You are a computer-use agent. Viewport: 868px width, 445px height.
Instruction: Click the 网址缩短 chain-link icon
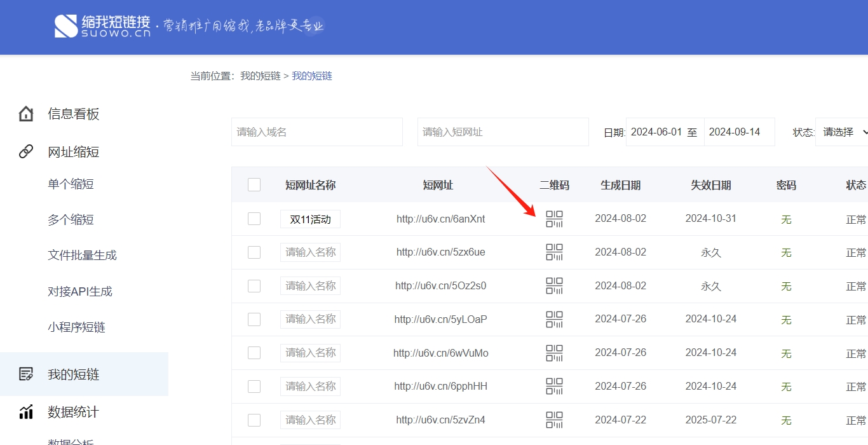tap(26, 152)
